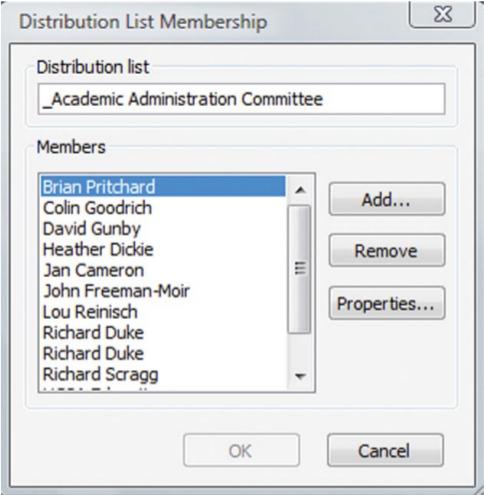Viewport: 484px width, 495px height.
Task: Confirm with the OK button
Action: point(241,450)
